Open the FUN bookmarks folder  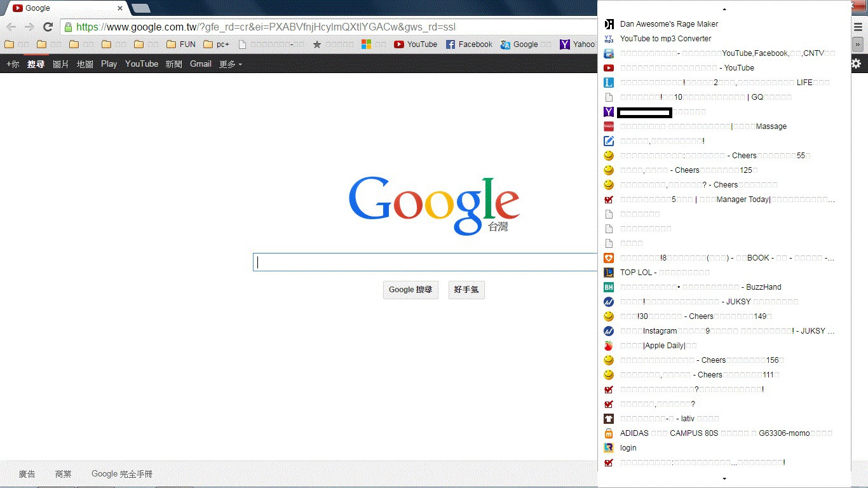click(x=181, y=44)
